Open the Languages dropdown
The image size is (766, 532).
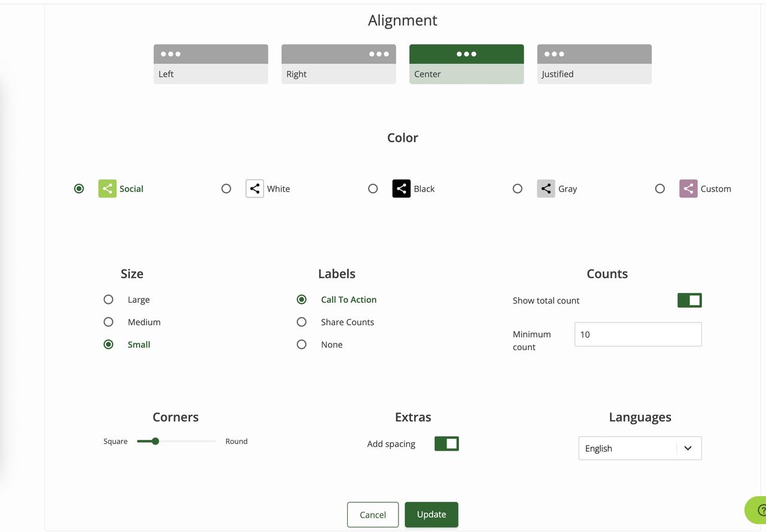click(640, 448)
